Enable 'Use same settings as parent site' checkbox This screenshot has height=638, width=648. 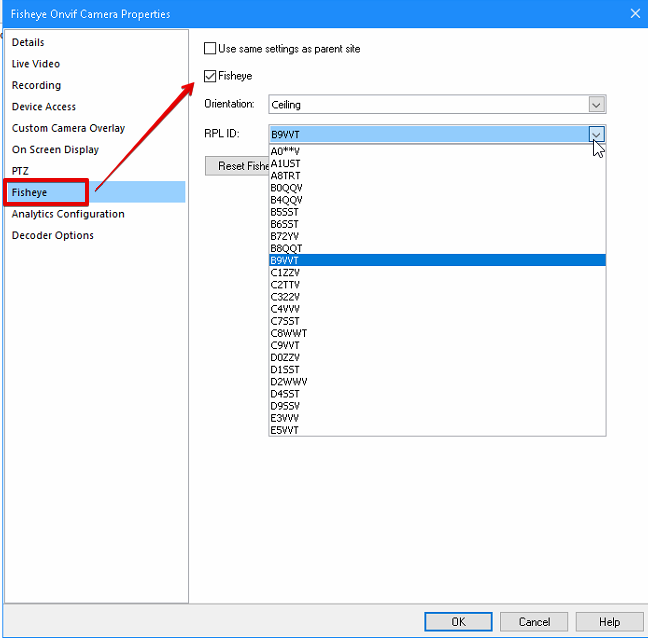(x=210, y=48)
